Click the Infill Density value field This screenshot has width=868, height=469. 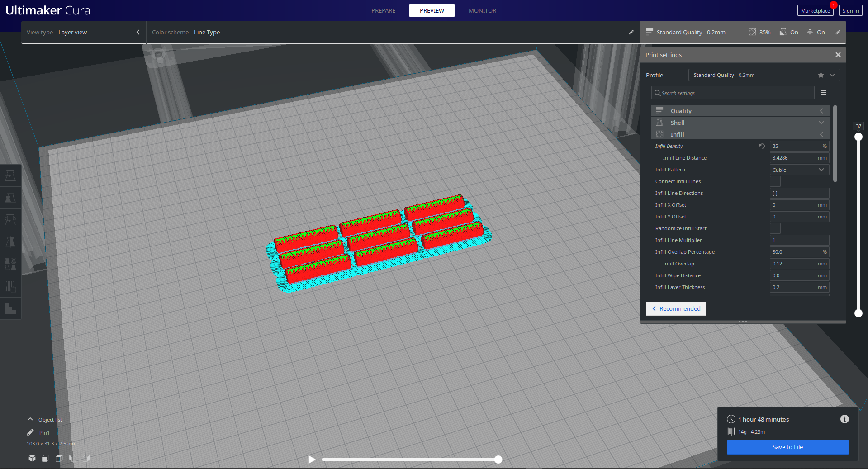click(799, 146)
